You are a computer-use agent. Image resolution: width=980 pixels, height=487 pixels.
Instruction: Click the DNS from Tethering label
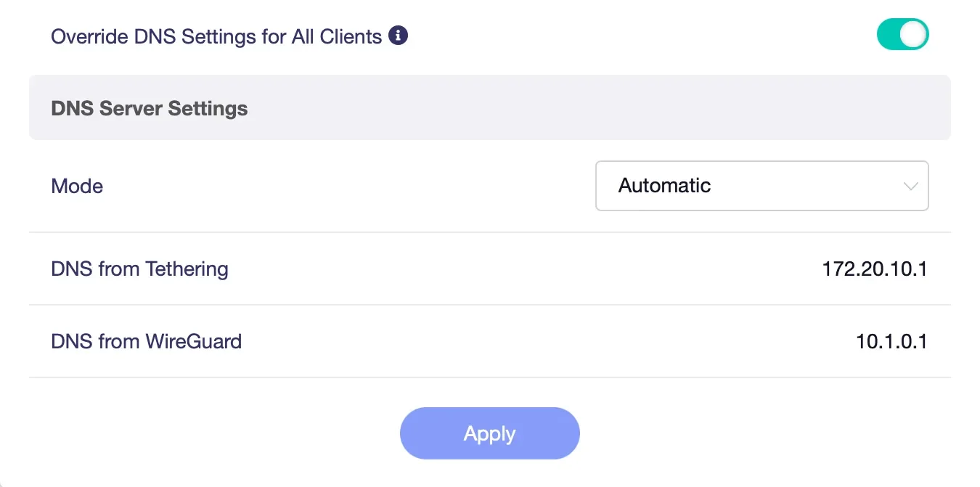point(139,269)
